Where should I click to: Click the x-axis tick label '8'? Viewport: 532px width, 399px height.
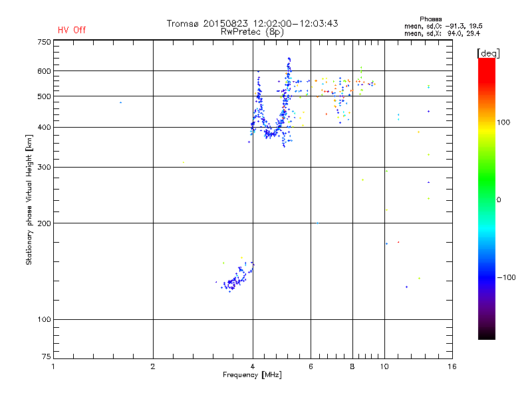click(352, 366)
